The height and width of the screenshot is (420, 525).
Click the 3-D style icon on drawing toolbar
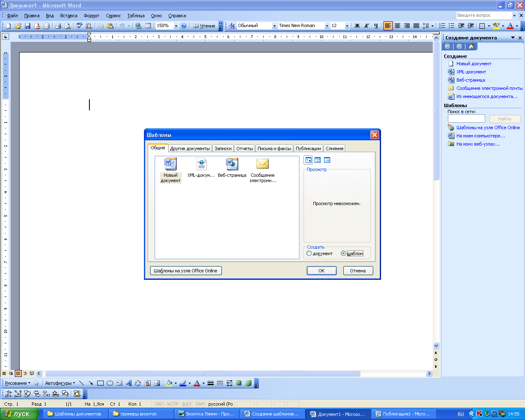[249, 383]
